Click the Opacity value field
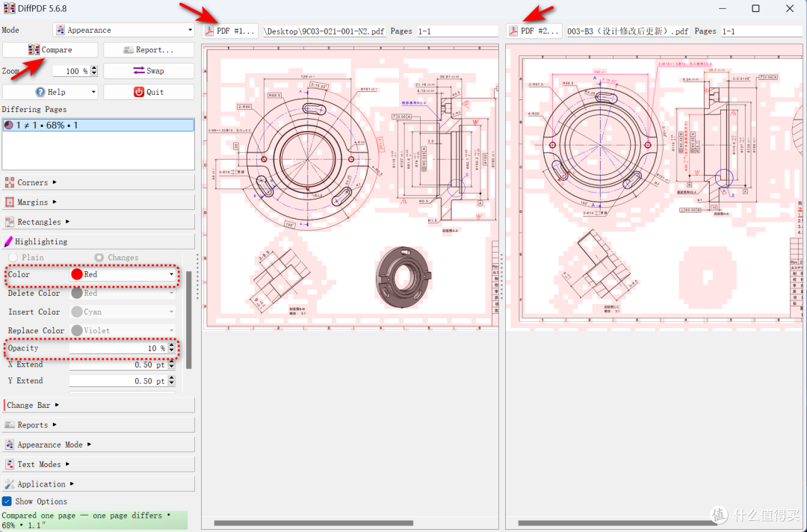 [x=118, y=348]
